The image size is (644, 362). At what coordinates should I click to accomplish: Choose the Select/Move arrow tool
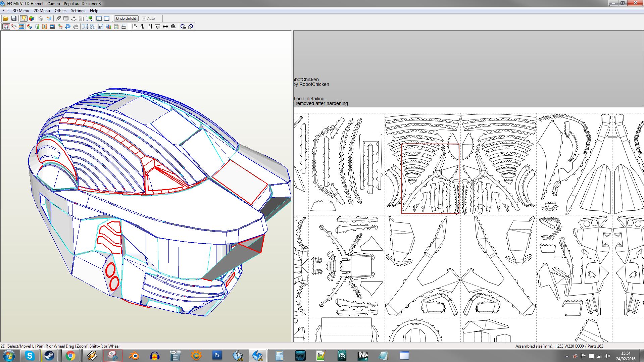point(6,27)
